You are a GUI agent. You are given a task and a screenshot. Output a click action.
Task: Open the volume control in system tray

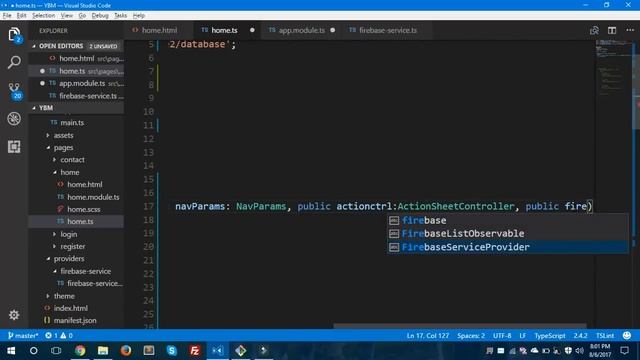(x=579, y=351)
